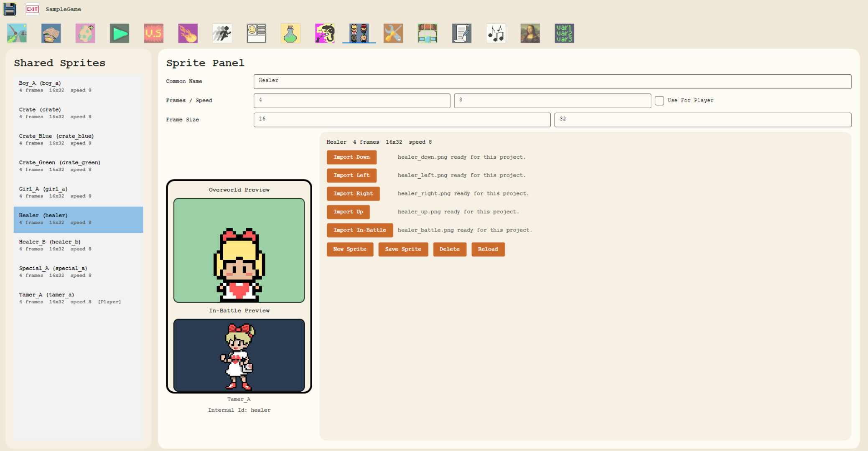Viewport: 868px width, 451px height.
Task: Click the Common Name field containing Healer
Action: [552, 81]
